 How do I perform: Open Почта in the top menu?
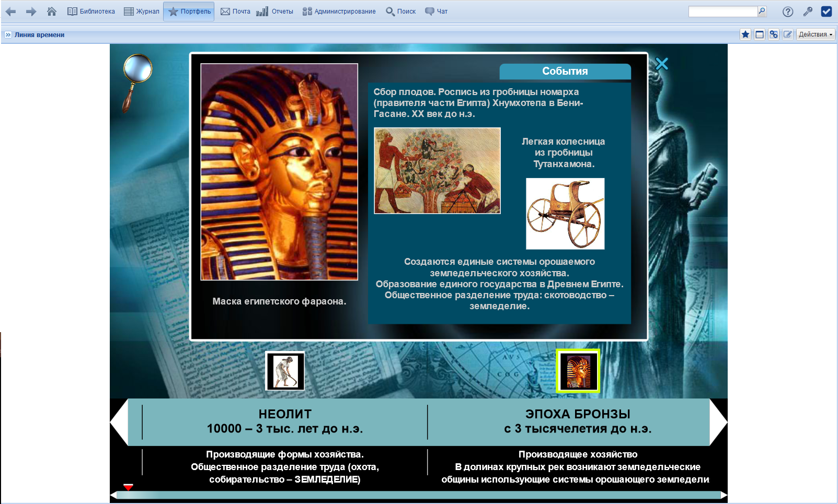pos(235,11)
